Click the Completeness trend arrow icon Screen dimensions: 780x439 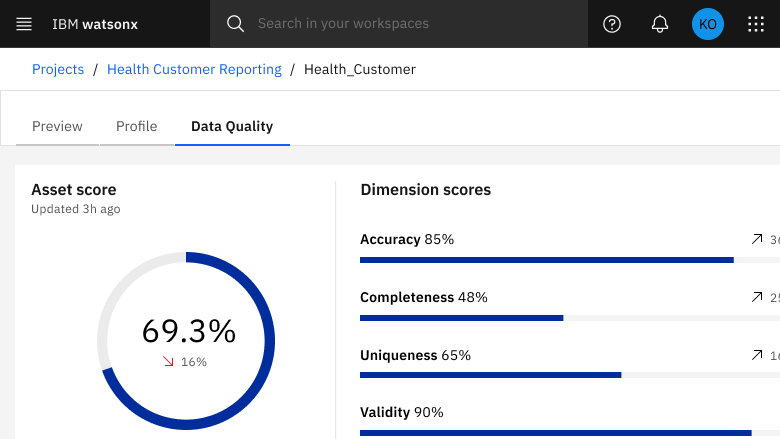click(x=756, y=297)
